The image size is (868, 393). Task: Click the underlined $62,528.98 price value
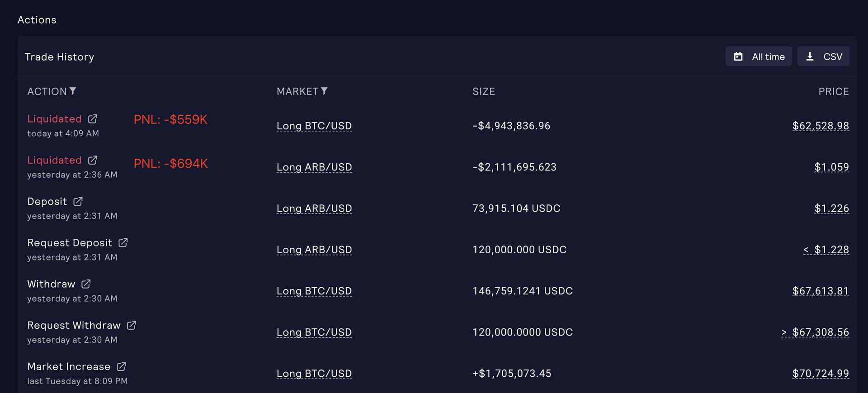(x=821, y=126)
